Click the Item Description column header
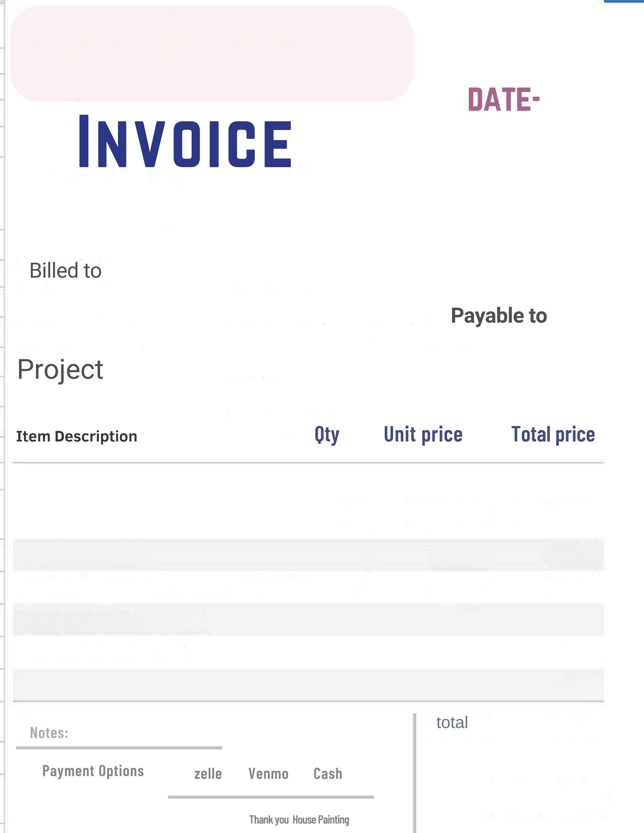The image size is (644, 833). coord(77,436)
